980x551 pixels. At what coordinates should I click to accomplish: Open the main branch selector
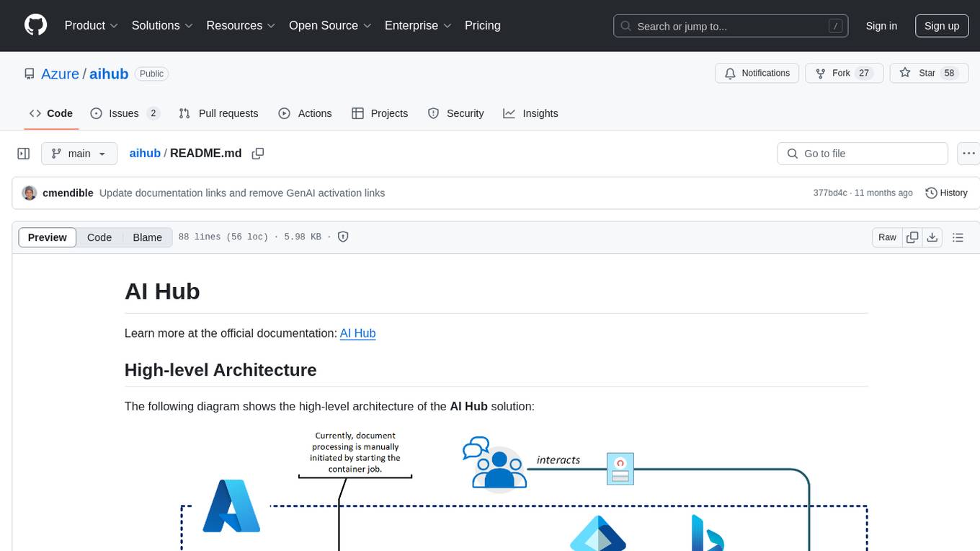79,154
